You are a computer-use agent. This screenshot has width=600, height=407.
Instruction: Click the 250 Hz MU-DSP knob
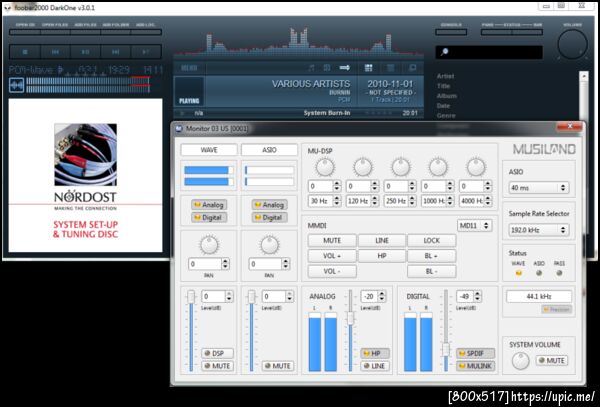click(400, 167)
